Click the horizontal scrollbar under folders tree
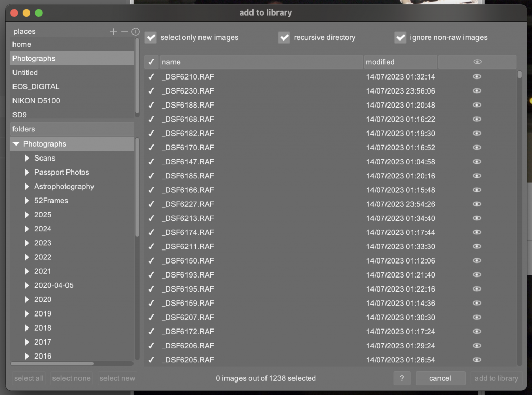 (52, 364)
